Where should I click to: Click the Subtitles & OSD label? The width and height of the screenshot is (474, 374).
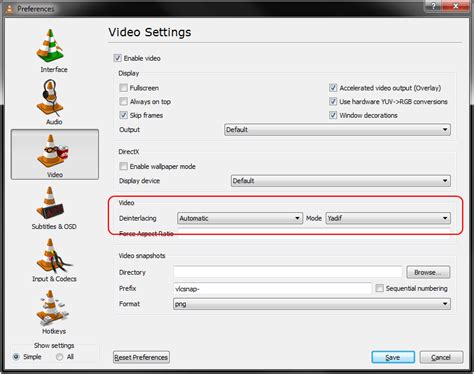click(x=54, y=226)
